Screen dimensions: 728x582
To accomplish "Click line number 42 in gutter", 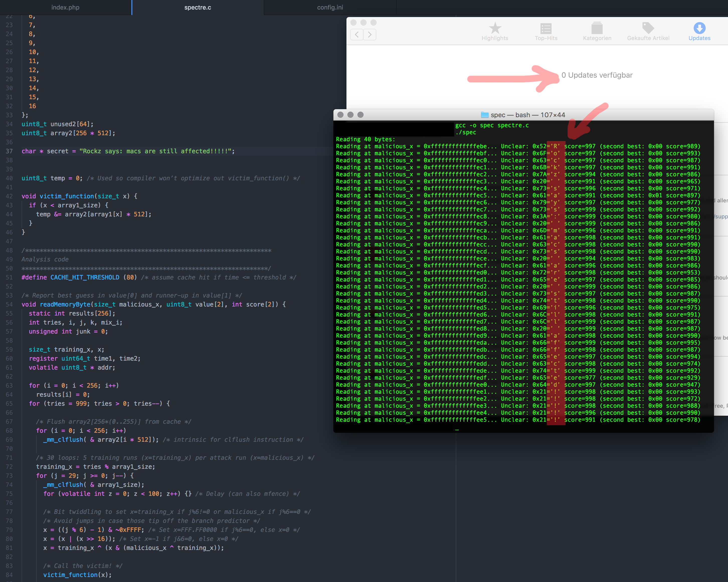I will click(x=9, y=196).
